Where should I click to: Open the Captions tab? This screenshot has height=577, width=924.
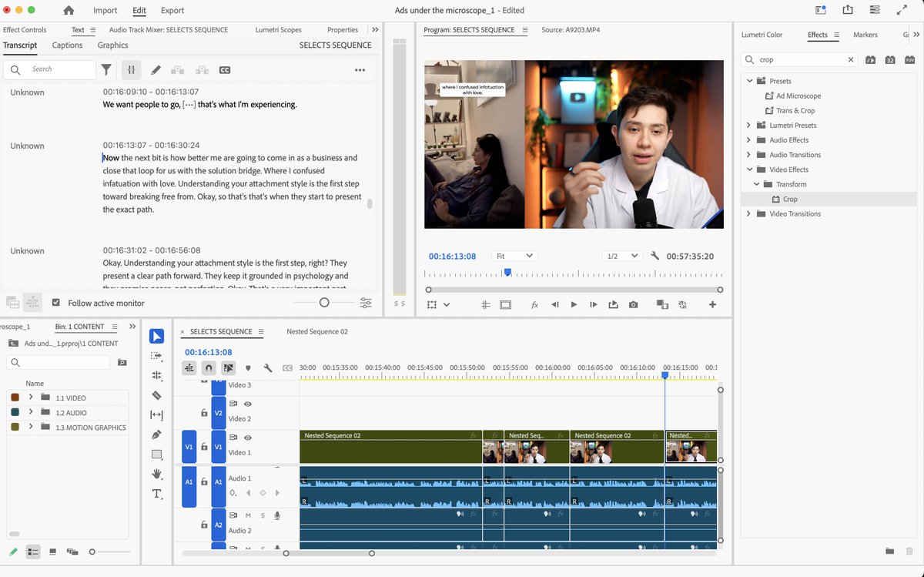tap(67, 45)
